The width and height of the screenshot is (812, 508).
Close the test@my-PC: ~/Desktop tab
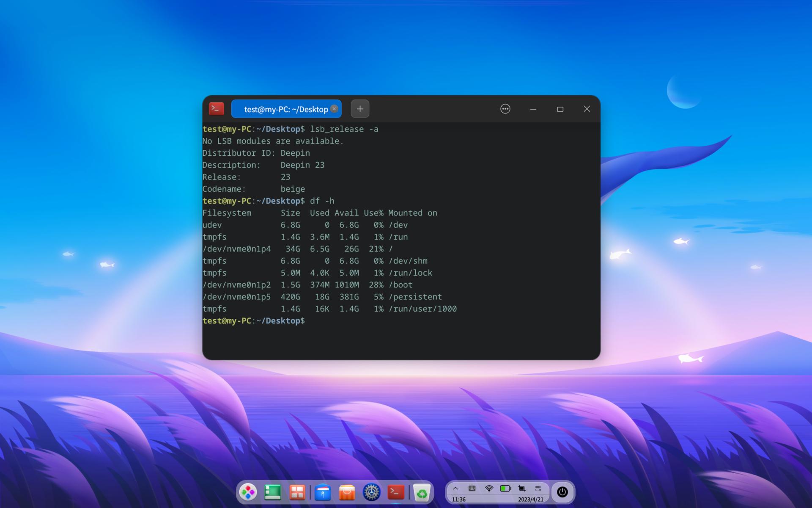coord(334,109)
